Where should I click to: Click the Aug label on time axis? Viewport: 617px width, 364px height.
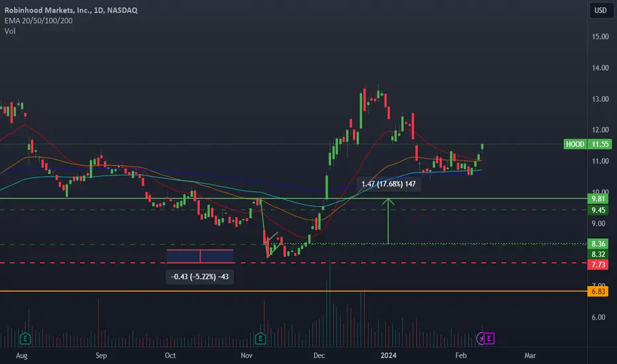point(22,356)
